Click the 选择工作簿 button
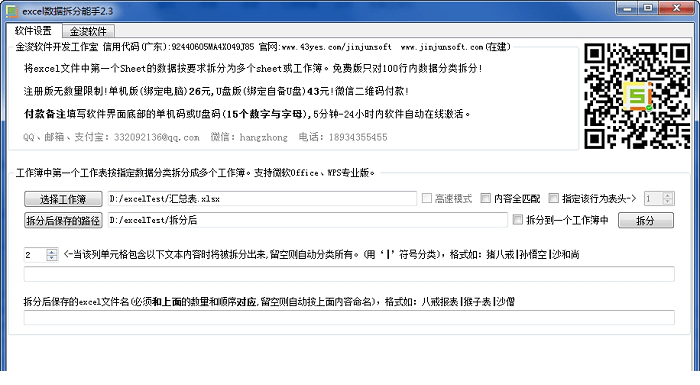This screenshot has height=385, width=700. click(x=63, y=199)
